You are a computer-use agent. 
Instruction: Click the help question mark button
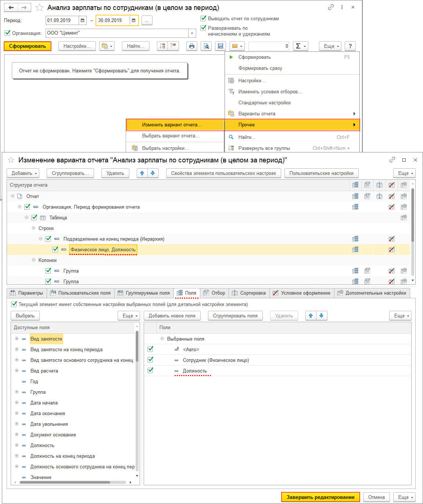[x=350, y=46]
